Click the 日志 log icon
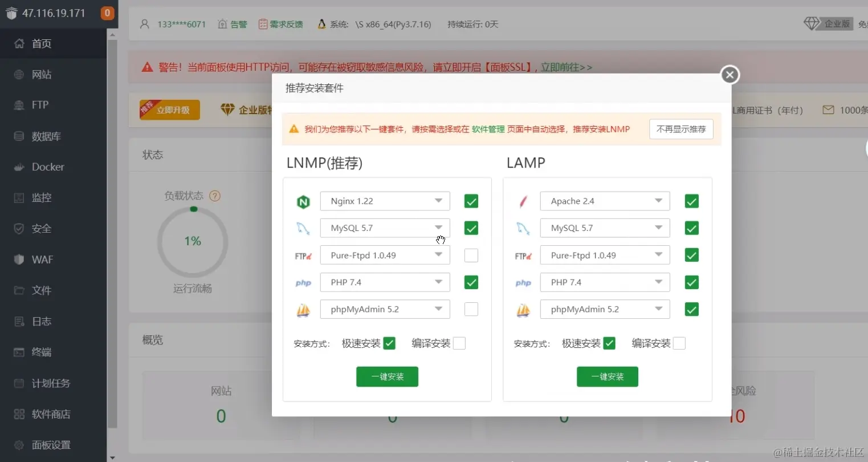This screenshot has width=868, height=462. coord(19,321)
